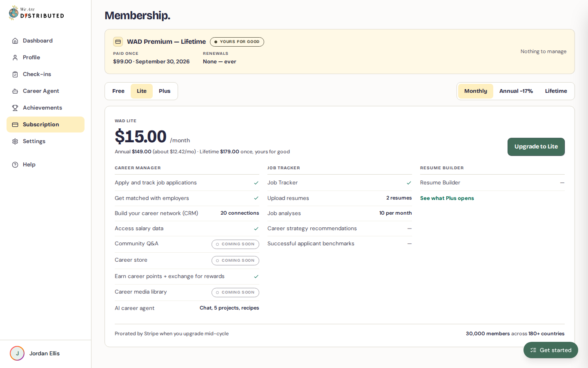Select the Plus plan tab

(x=165, y=91)
